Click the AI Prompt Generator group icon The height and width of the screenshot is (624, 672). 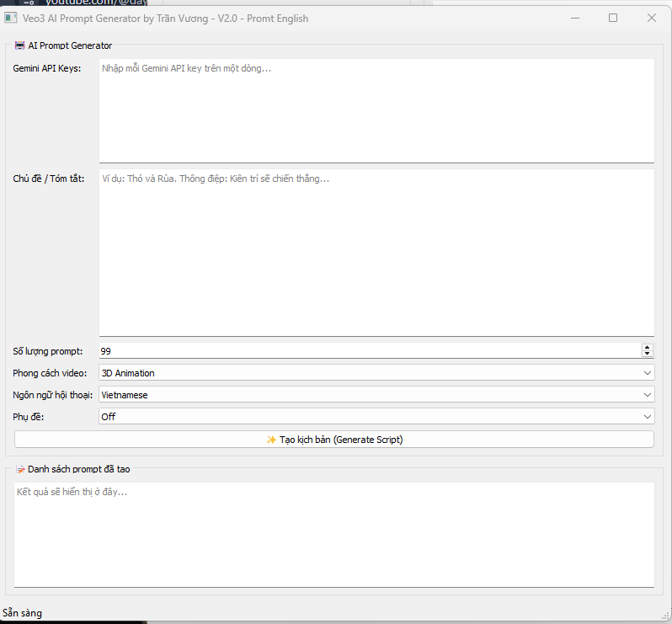click(19, 45)
